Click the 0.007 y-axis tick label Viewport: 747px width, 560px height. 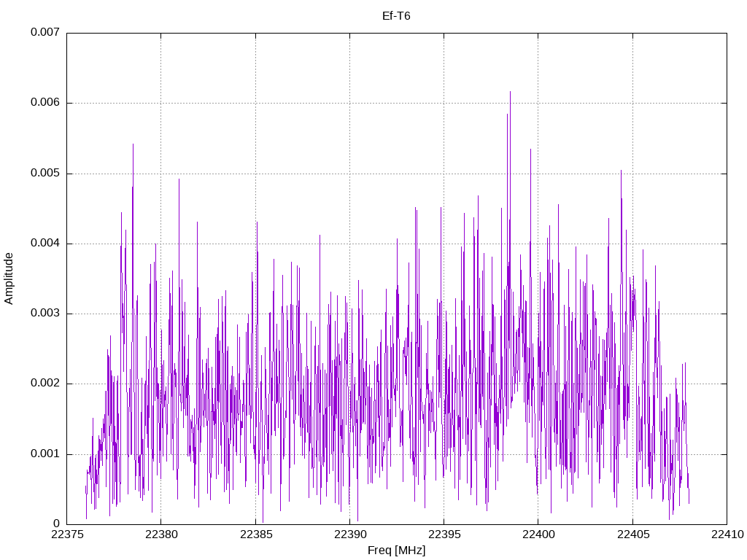click(45, 32)
